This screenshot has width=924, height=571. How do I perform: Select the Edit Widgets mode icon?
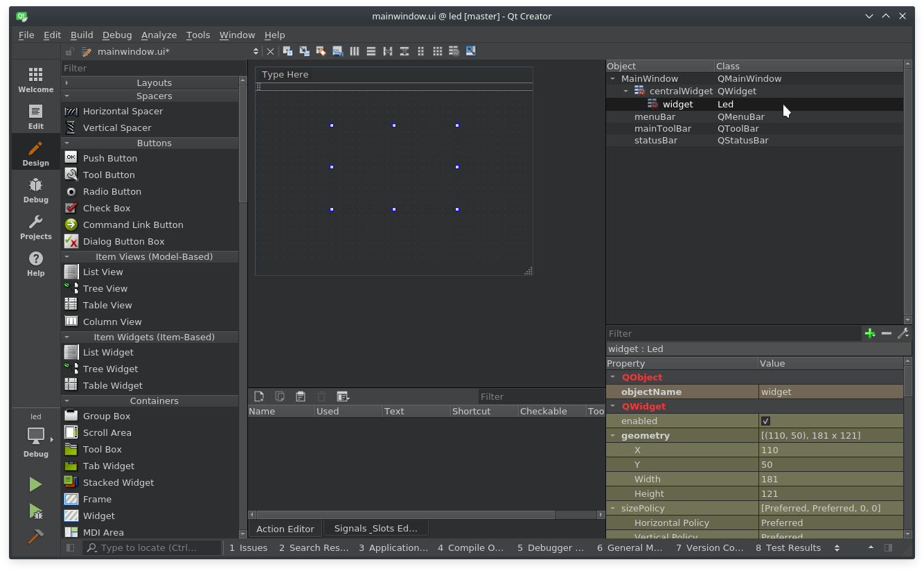287,51
